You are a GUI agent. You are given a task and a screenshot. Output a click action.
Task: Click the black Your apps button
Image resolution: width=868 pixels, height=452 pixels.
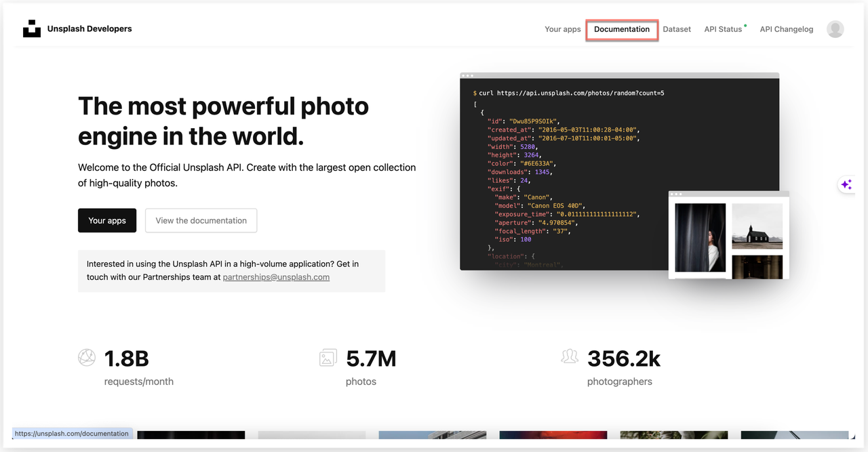pos(107,220)
